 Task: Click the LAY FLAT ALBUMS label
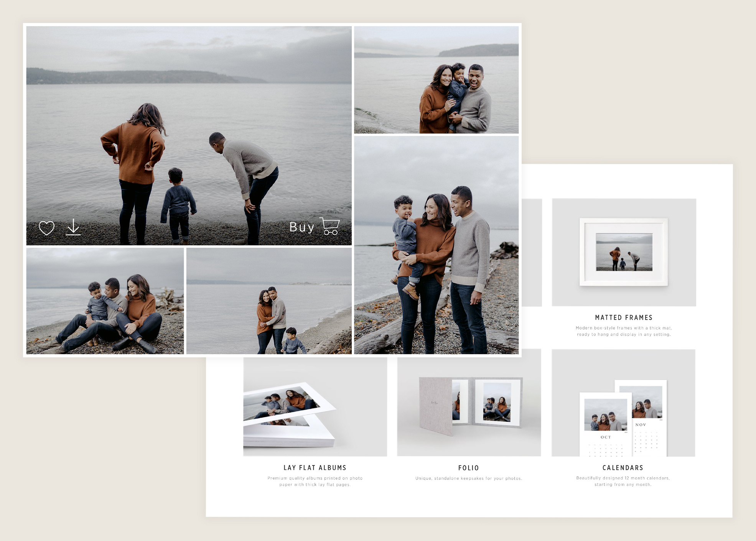click(315, 468)
